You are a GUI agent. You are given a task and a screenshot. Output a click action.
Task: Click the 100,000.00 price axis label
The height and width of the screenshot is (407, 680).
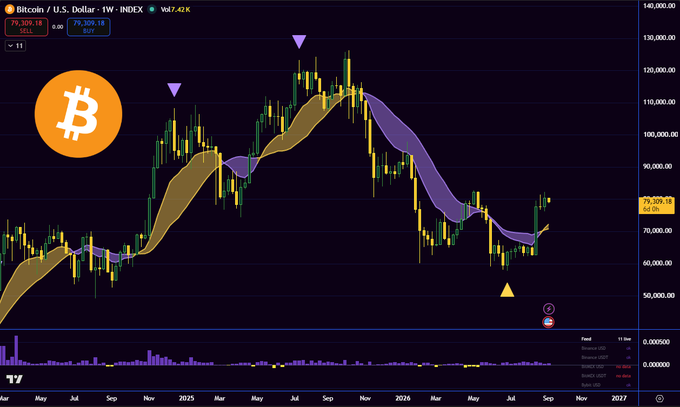[x=660, y=135]
